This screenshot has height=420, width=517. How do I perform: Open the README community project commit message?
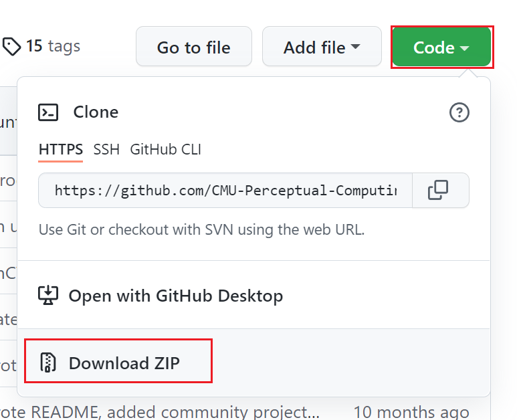pos(161,411)
